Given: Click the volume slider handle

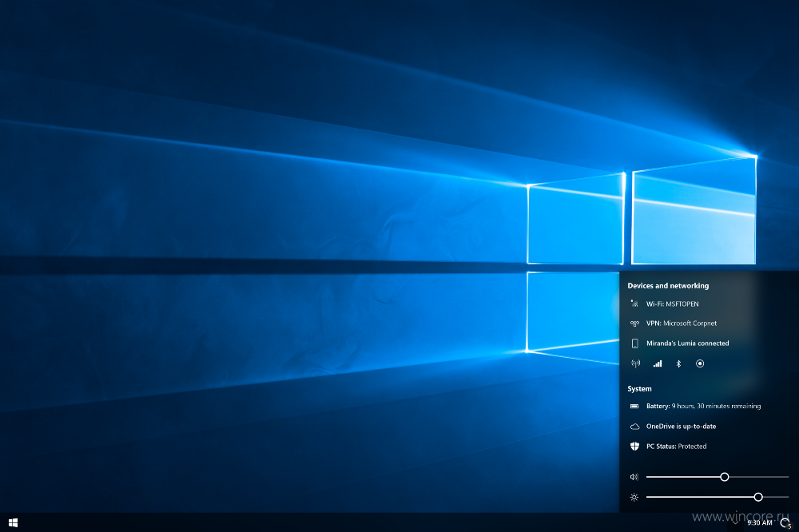Looking at the screenshot, I should 724,477.
